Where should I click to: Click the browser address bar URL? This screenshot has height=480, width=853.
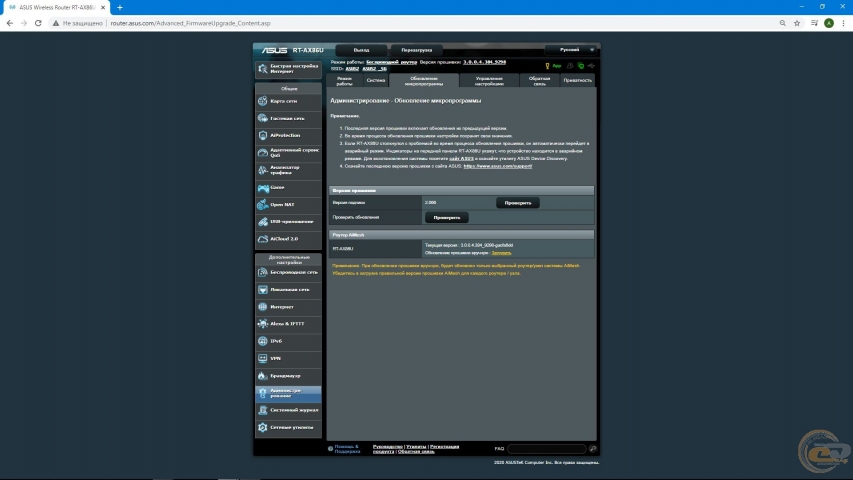pyautogui.click(x=190, y=23)
